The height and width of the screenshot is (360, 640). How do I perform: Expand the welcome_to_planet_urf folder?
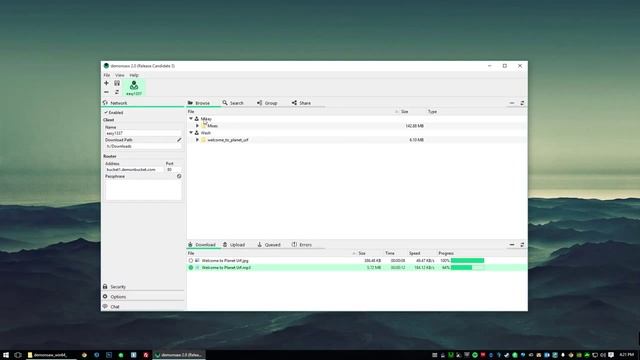(197, 140)
